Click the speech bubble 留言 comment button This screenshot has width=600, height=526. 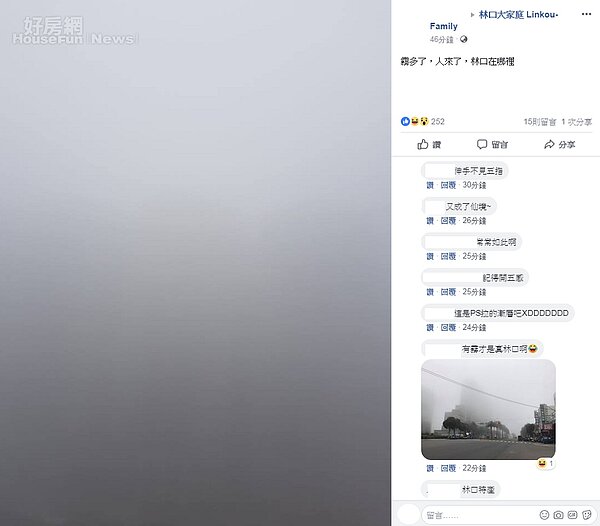point(492,144)
